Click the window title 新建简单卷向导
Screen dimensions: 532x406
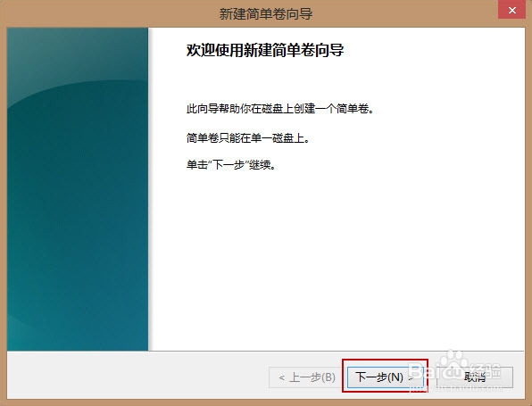[266, 14]
